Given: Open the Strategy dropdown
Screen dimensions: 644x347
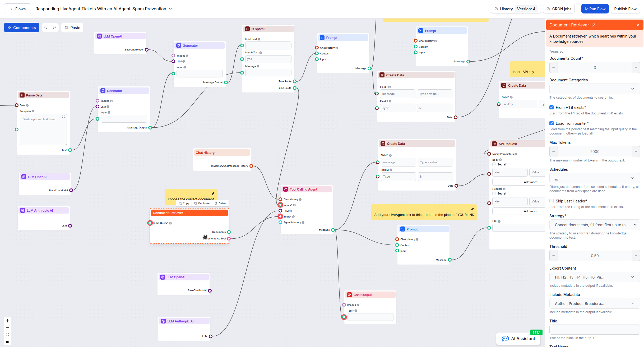Looking at the screenshot, I should 595,225.
